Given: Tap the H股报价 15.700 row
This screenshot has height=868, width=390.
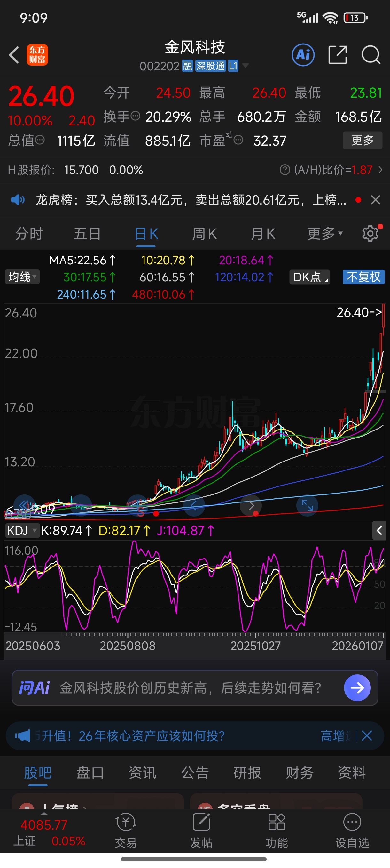Looking at the screenshot, I should (x=75, y=170).
